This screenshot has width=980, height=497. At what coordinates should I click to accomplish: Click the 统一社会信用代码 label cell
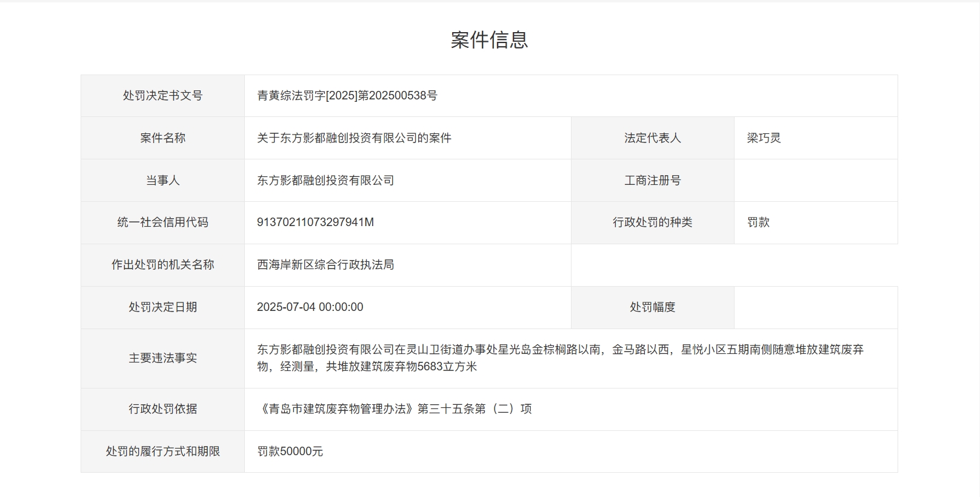point(162,222)
